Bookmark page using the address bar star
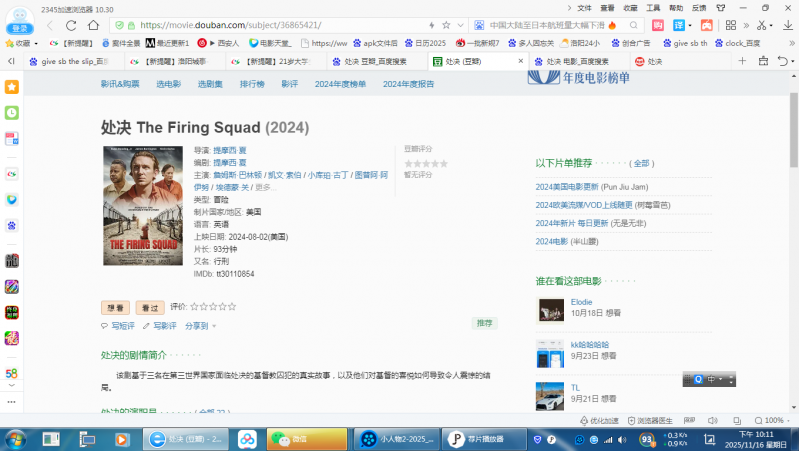Screen dimensions: 799x451 [446, 25]
